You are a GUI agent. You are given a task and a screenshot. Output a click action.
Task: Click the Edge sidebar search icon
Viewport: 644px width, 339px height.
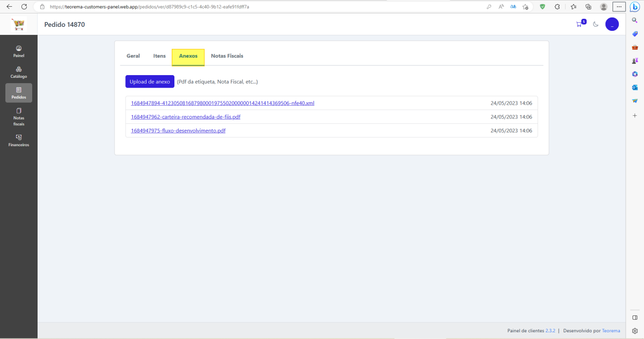click(x=635, y=21)
